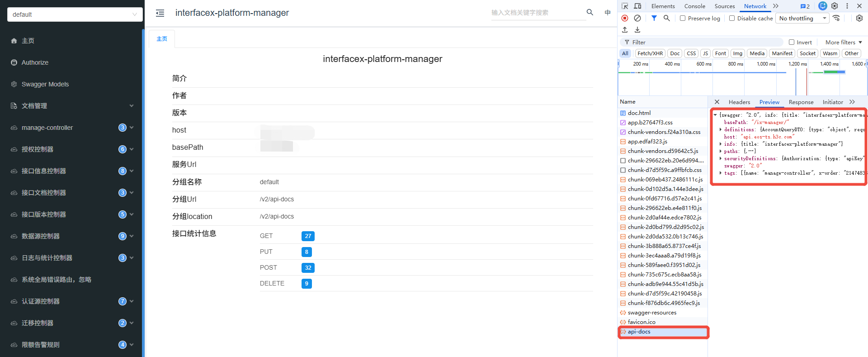Expand 文档管理 sidebar menu
Viewport: 868px width, 357px height.
pyautogui.click(x=71, y=106)
